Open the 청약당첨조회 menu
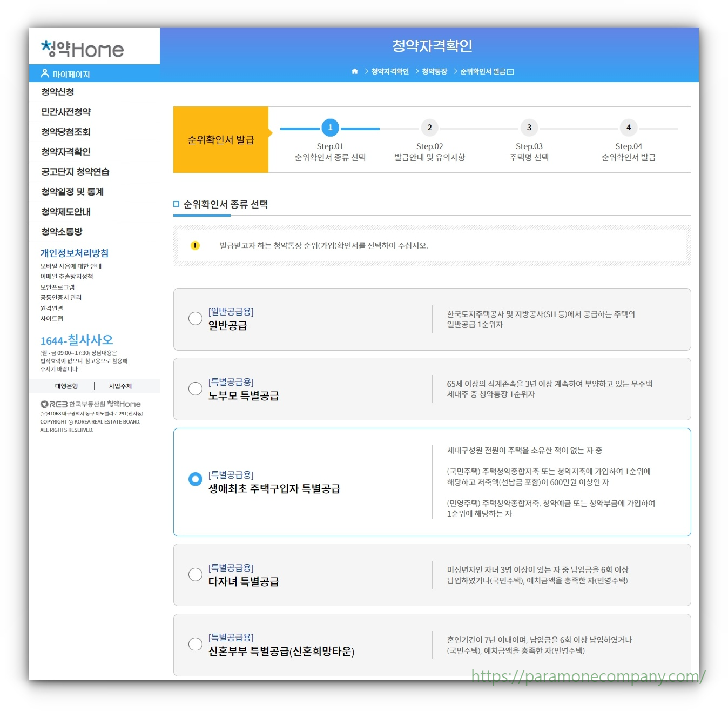 pos(95,132)
